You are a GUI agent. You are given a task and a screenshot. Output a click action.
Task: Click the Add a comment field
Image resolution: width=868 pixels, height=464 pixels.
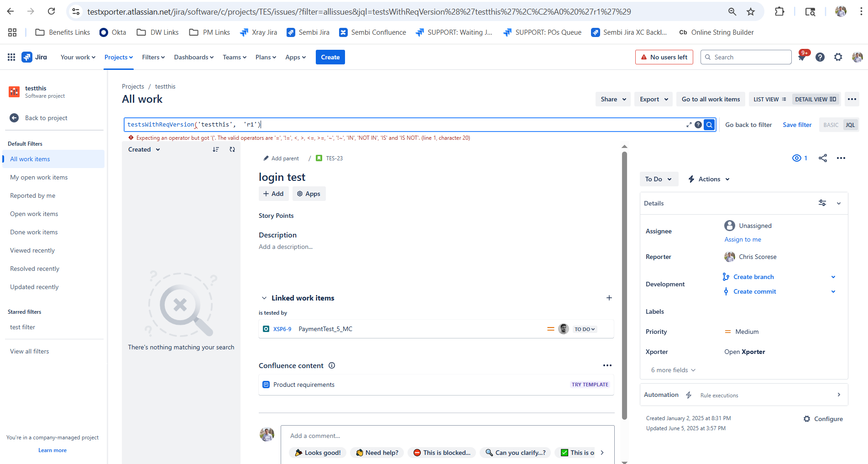tap(448, 436)
